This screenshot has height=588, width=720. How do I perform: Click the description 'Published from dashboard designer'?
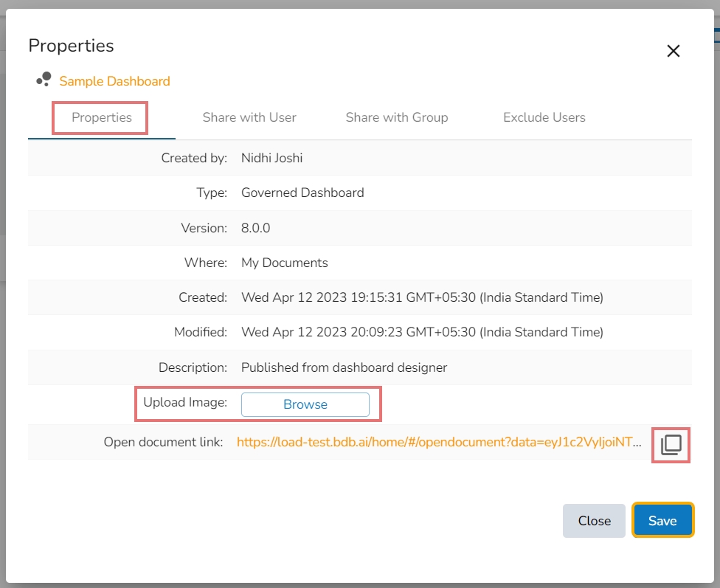[x=344, y=367]
